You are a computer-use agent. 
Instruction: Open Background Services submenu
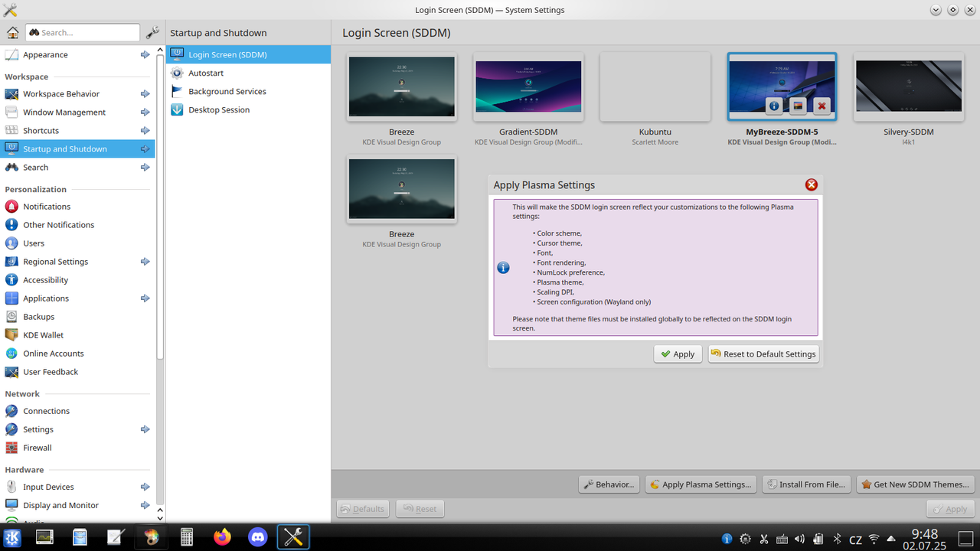click(x=249, y=91)
